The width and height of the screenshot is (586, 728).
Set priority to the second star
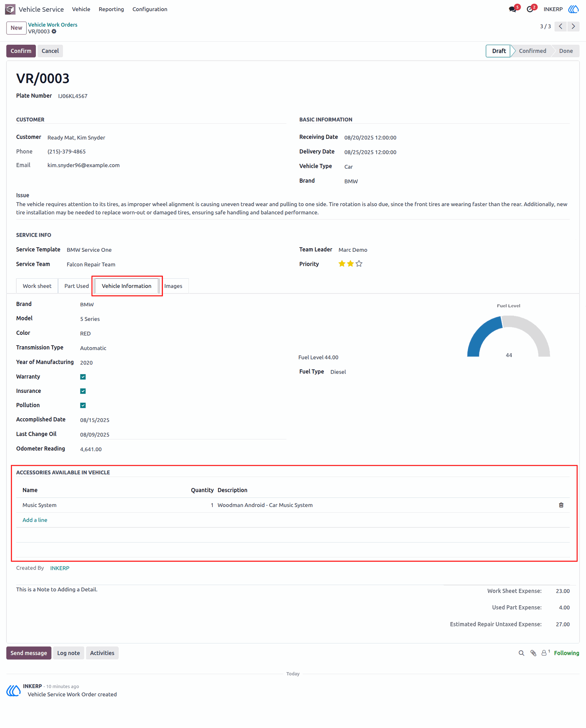(350, 264)
